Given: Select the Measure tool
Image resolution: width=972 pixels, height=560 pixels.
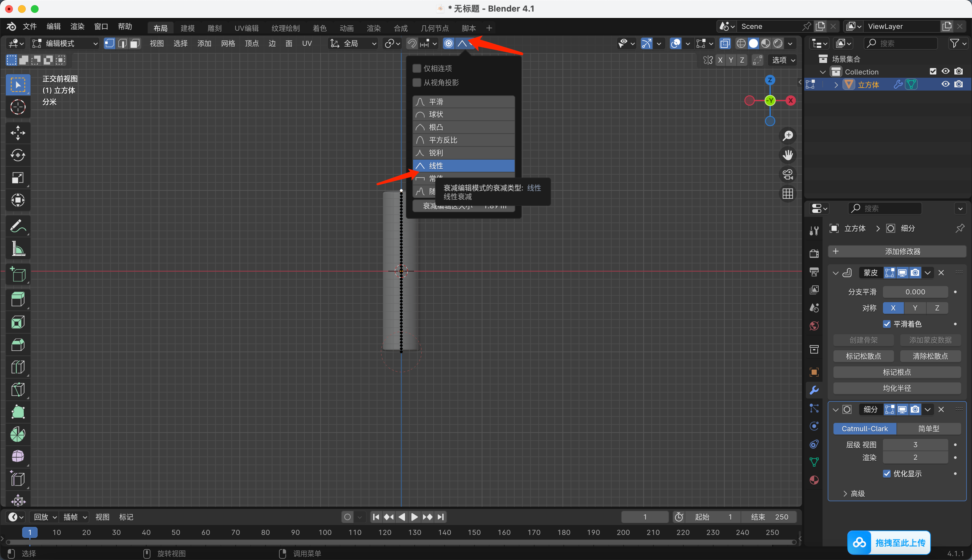Looking at the screenshot, I should [18, 249].
